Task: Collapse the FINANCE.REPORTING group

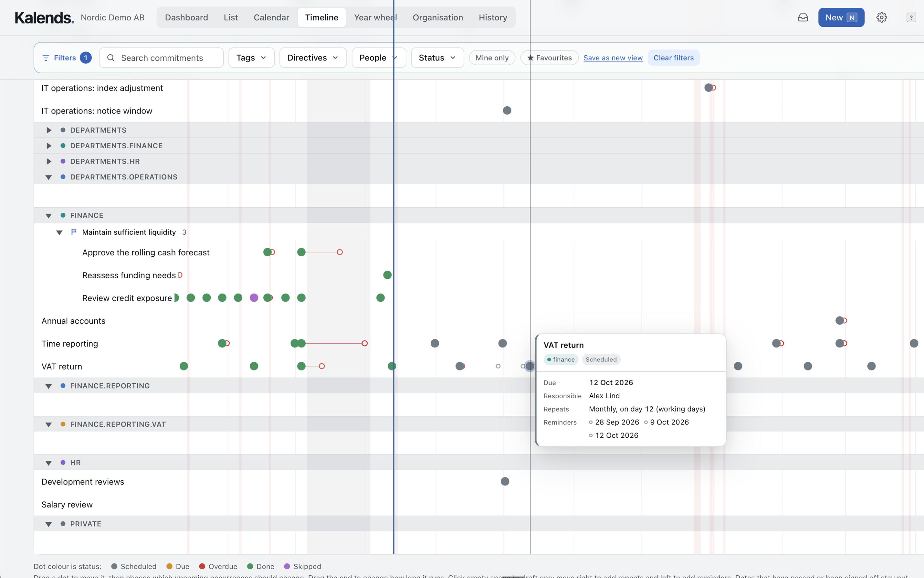Action: pyautogui.click(x=48, y=386)
